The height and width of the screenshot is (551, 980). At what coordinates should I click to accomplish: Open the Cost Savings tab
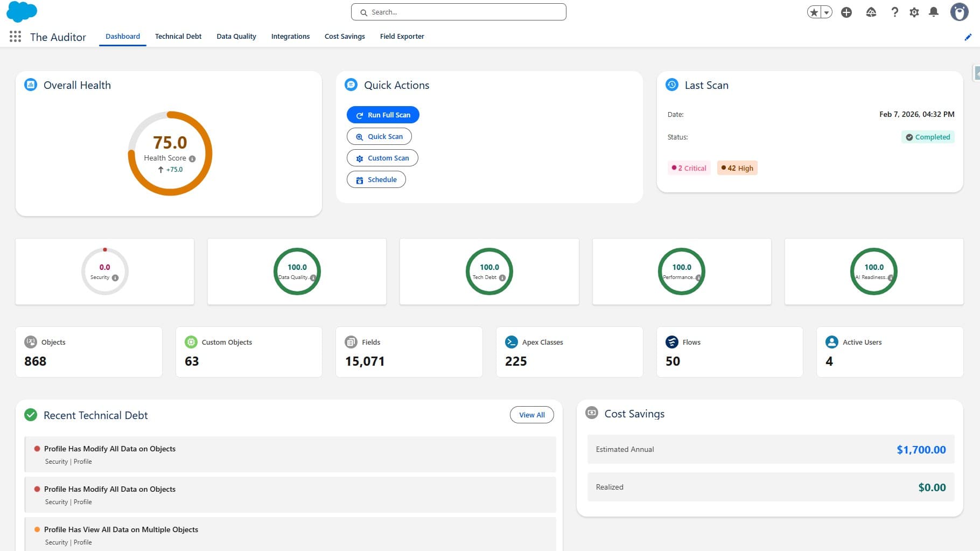[x=345, y=36]
